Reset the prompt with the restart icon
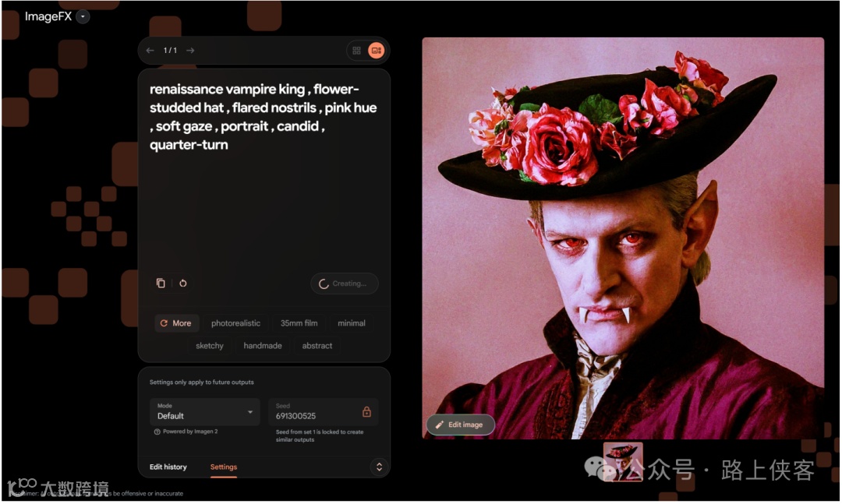 click(183, 284)
